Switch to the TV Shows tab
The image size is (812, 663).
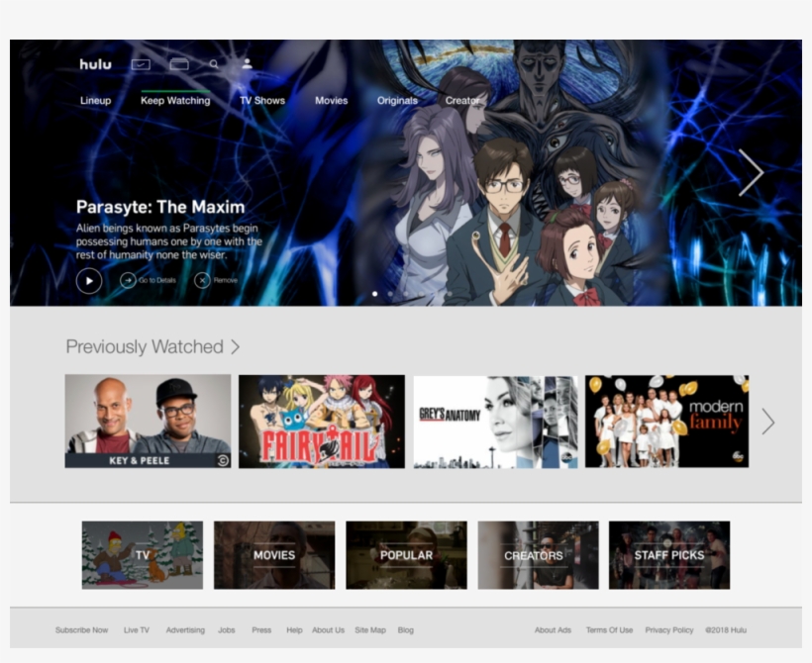(x=261, y=100)
